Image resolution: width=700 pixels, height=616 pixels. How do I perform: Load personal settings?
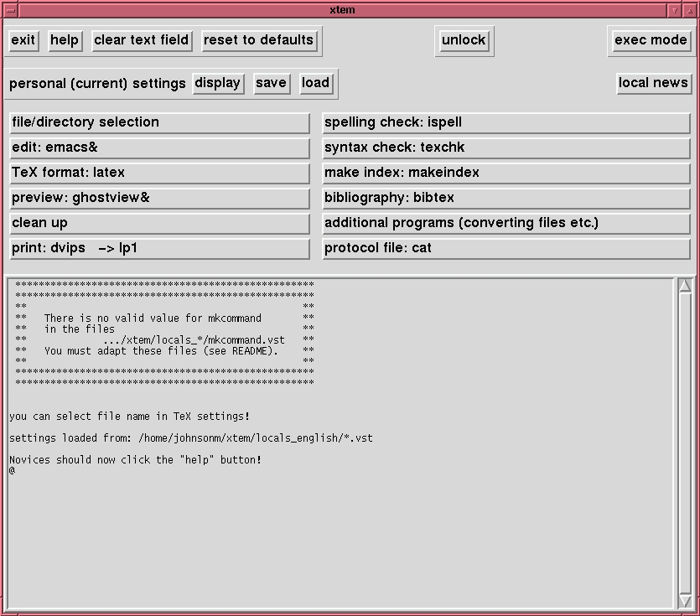(x=315, y=83)
